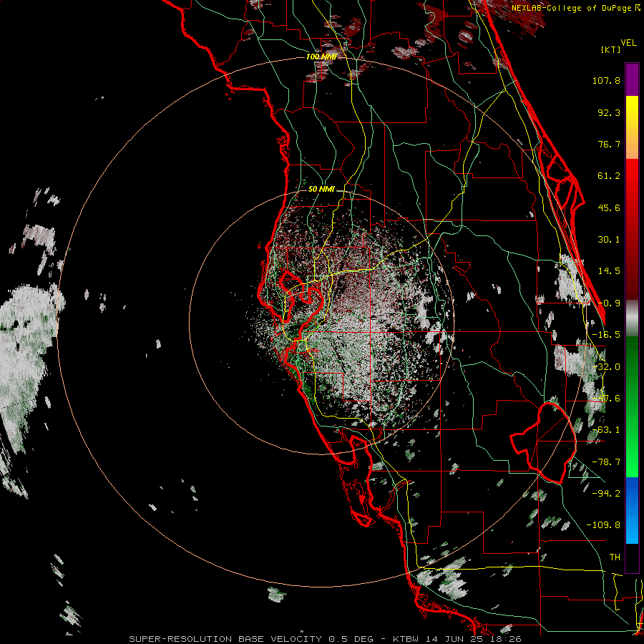Click the 61.2 velocity scale value
Viewport: 644px width, 644px height.
pos(609,176)
